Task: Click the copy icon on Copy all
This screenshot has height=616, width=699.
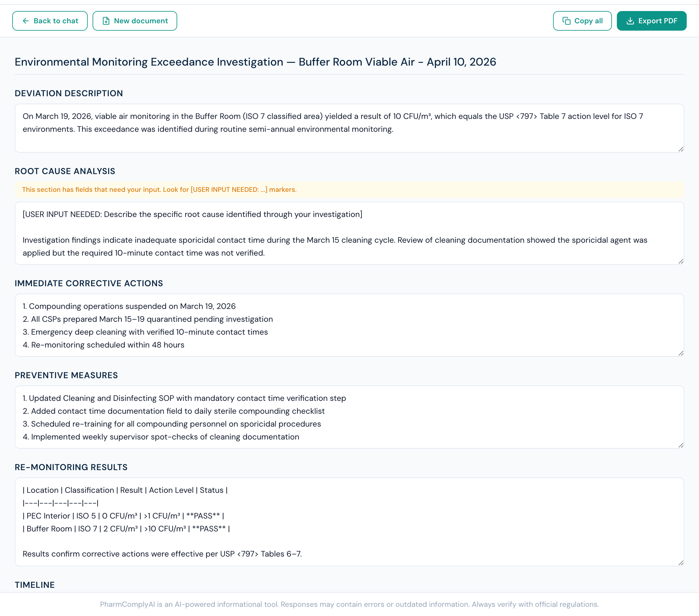Action: pos(567,21)
